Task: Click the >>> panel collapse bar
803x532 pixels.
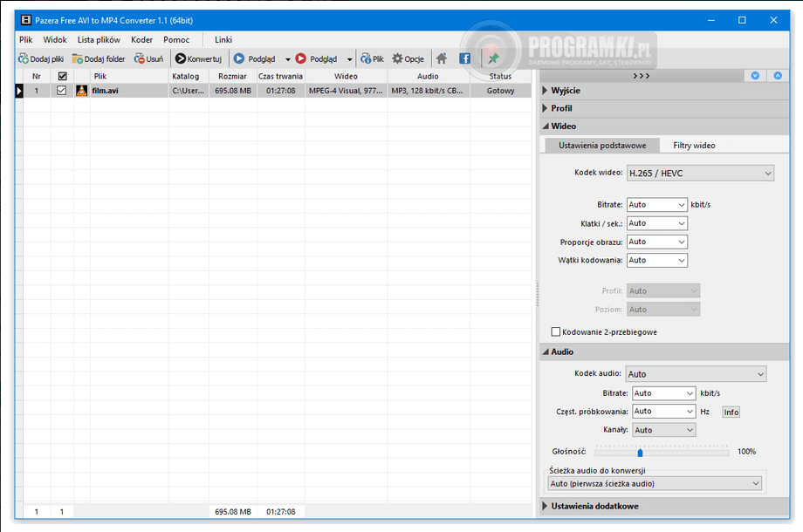Action: (x=642, y=76)
